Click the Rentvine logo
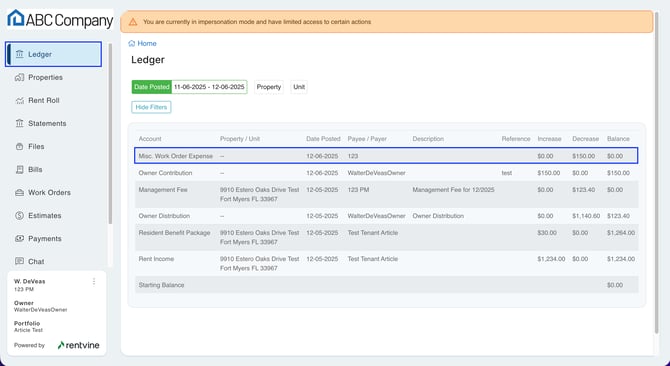 point(79,345)
